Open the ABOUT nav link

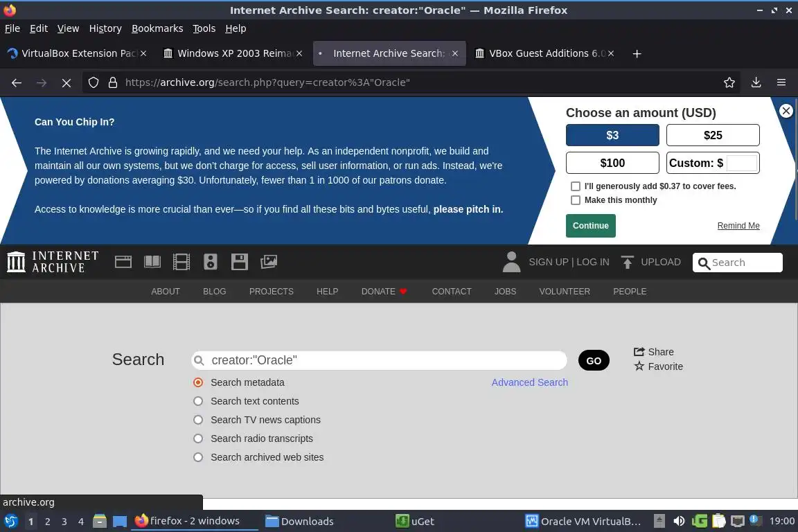(166, 291)
